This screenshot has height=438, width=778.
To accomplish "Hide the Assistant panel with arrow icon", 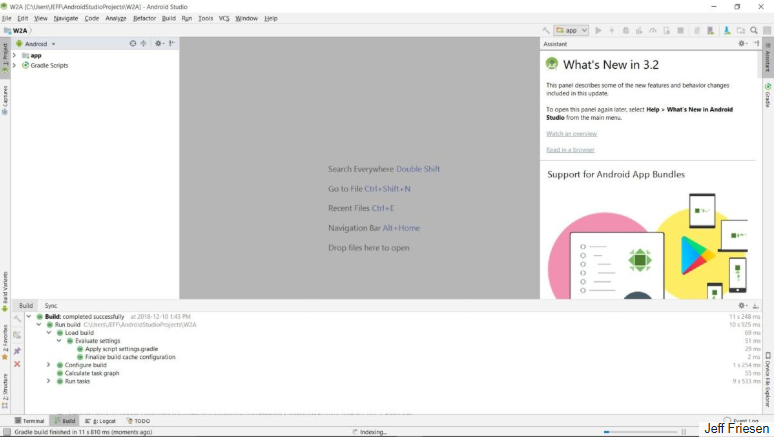I will [x=756, y=44].
